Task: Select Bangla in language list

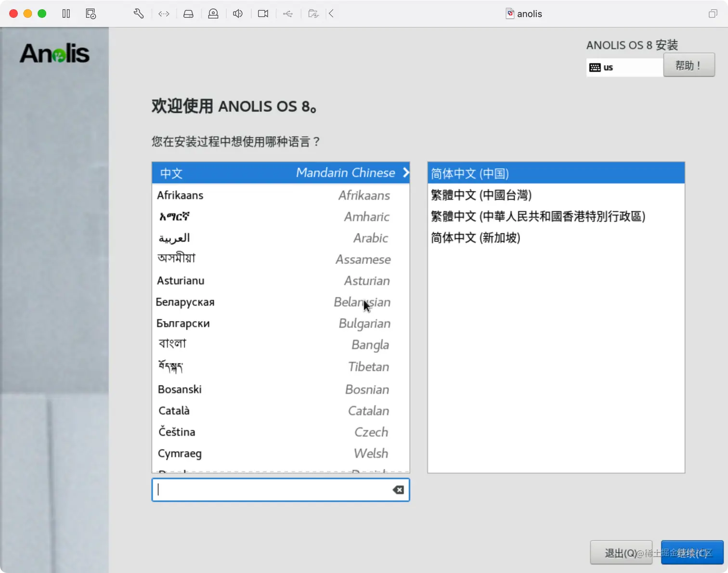Action: pyautogui.click(x=281, y=345)
